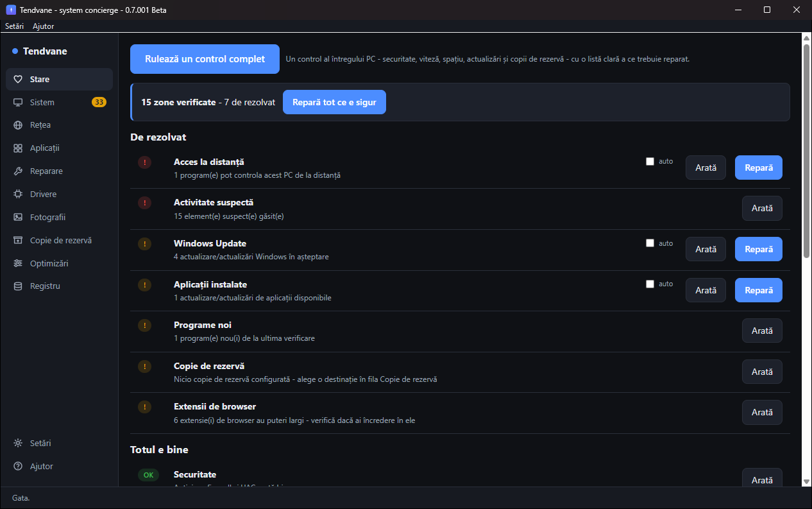Click the globe icon beside Rețea

point(18,125)
